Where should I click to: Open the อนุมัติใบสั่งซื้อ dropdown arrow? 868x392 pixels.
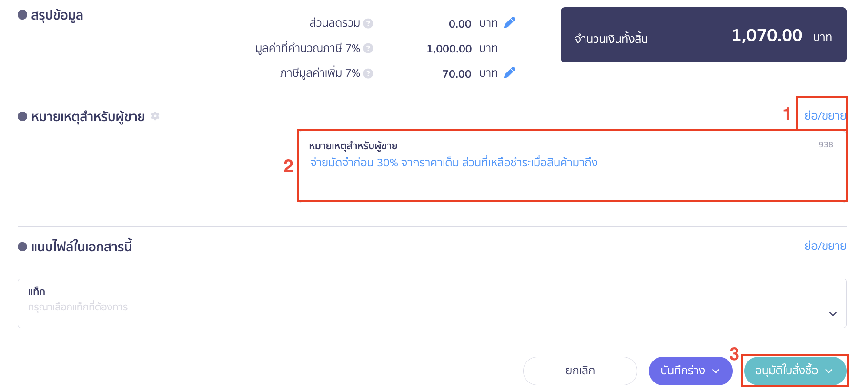(830, 371)
